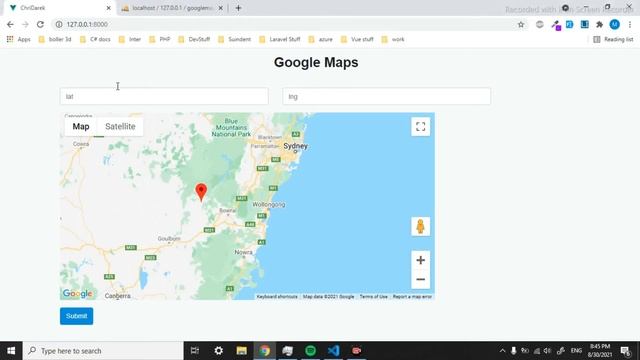The height and width of the screenshot is (360, 640).
Task: Switch to Map view type
Action: (81, 127)
